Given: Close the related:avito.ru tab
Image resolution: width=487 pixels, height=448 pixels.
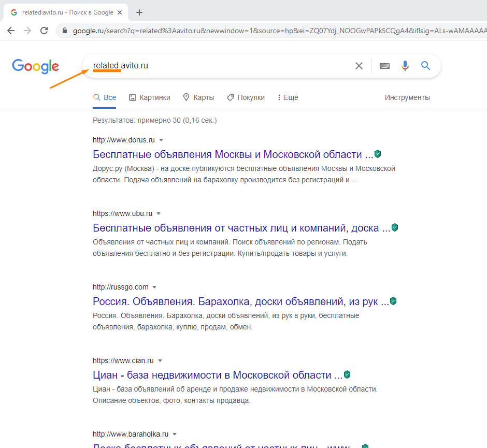Looking at the screenshot, I should 120,12.
